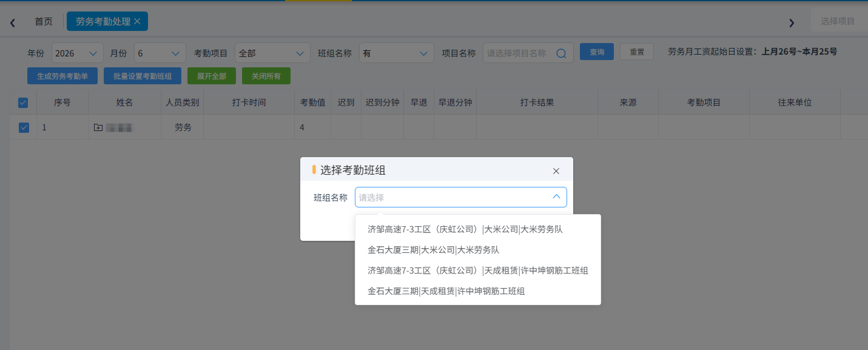Click the 考勤值 column header
This screenshot has width=868, height=350.
pyautogui.click(x=312, y=103)
